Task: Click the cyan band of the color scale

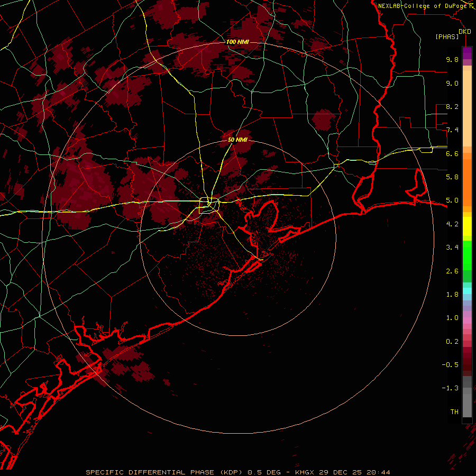Action: point(467,291)
